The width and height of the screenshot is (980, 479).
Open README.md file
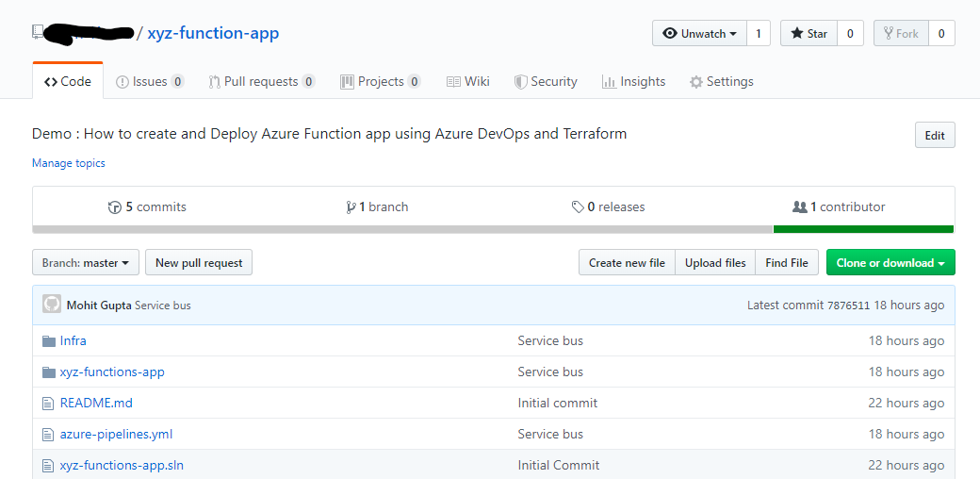tap(96, 404)
